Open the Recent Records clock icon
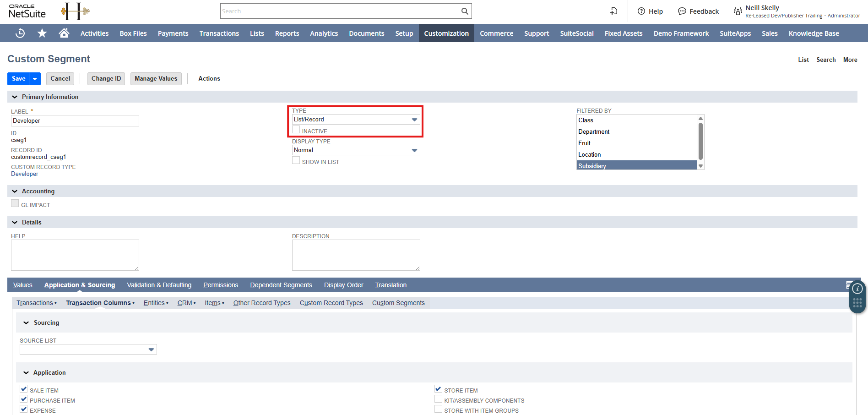 (x=20, y=33)
